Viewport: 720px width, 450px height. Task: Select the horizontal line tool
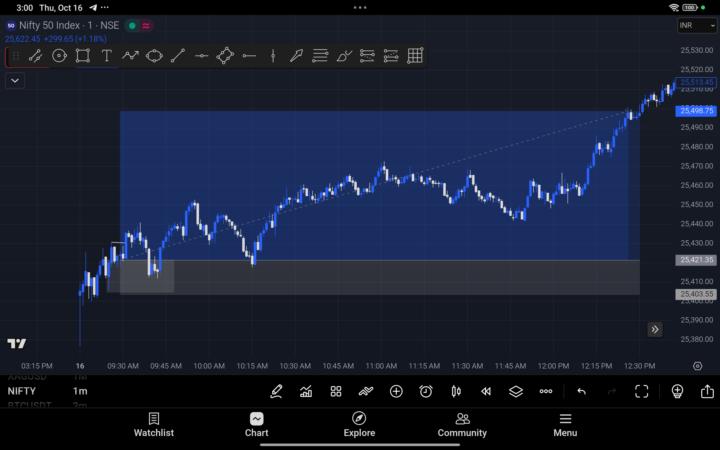click(202, 56)
